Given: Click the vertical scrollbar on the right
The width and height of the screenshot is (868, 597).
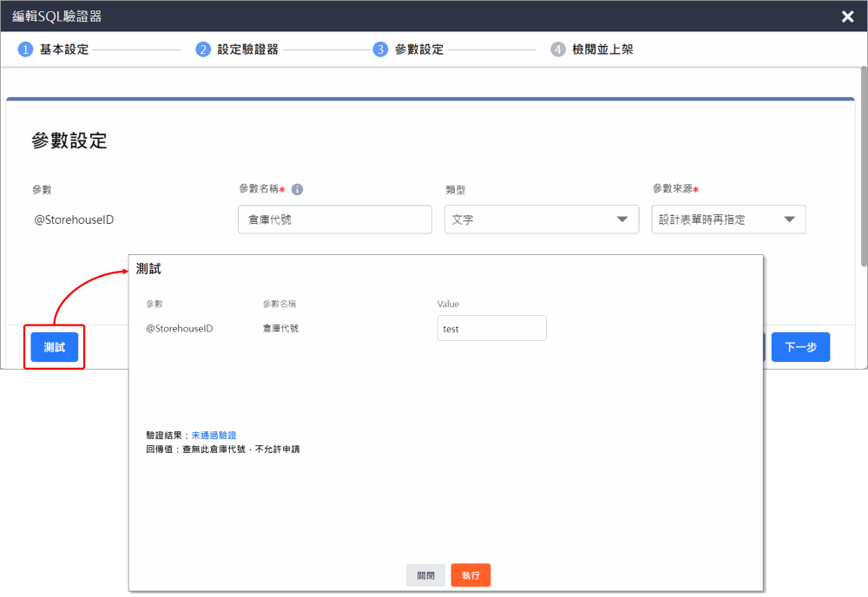Looking at the screenshot, I should tap(863, 174).
